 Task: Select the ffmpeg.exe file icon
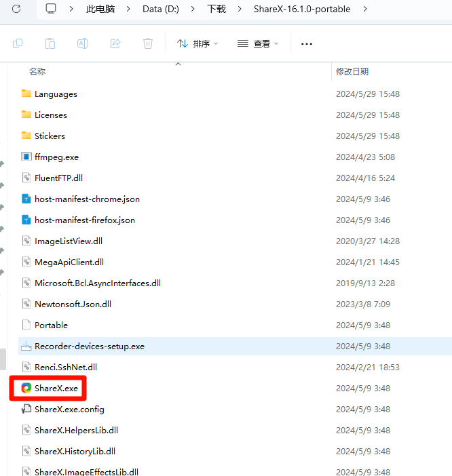[x=26, y=157]
